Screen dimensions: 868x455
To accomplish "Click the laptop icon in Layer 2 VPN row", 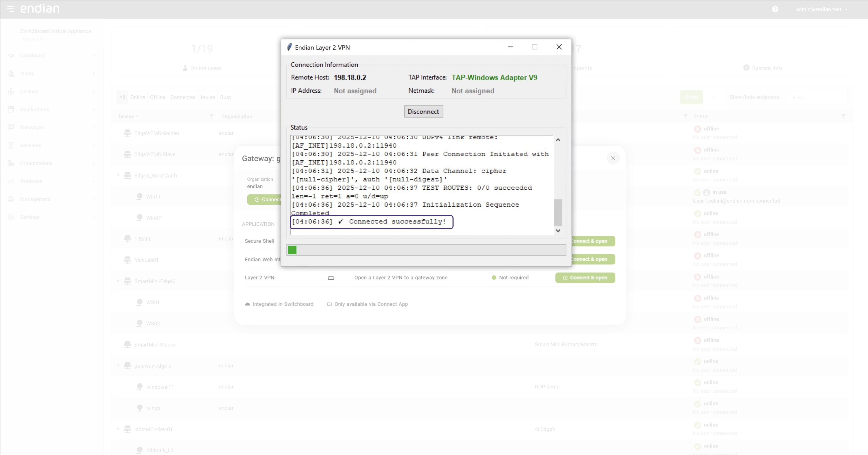I will (331, 278).
